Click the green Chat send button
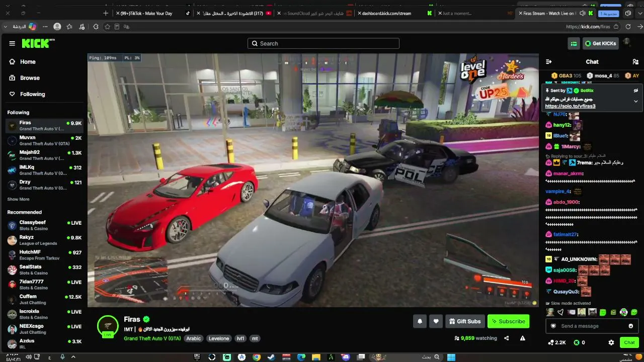 (629, 342)
